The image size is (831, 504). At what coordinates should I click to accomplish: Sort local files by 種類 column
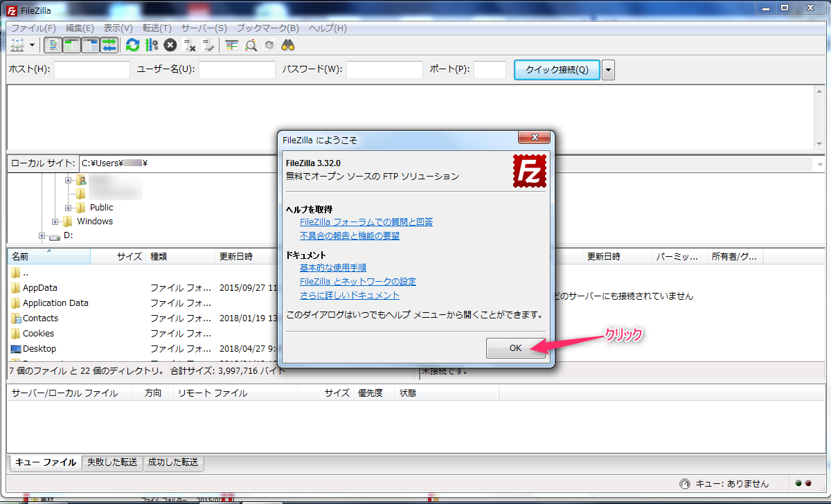(x=180, y=256)
